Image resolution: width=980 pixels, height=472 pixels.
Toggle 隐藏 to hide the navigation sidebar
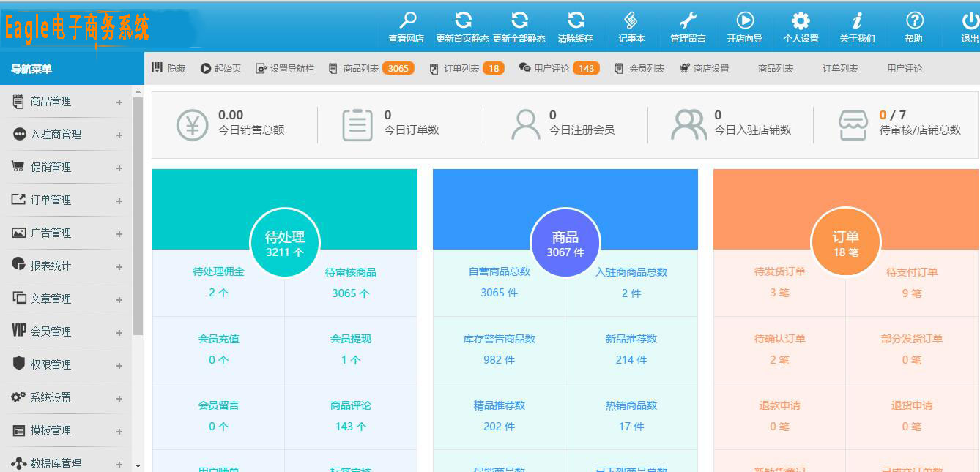click(x=168, y=68)
